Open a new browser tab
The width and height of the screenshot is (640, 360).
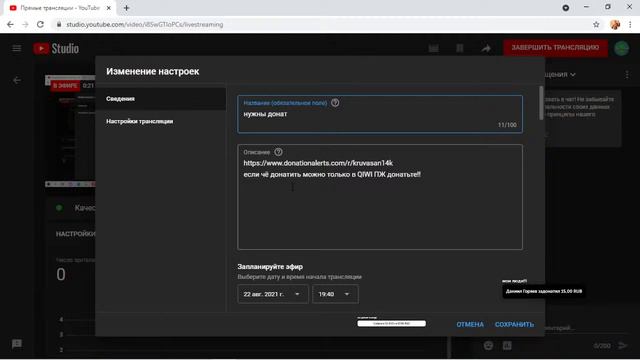point(127,8)
